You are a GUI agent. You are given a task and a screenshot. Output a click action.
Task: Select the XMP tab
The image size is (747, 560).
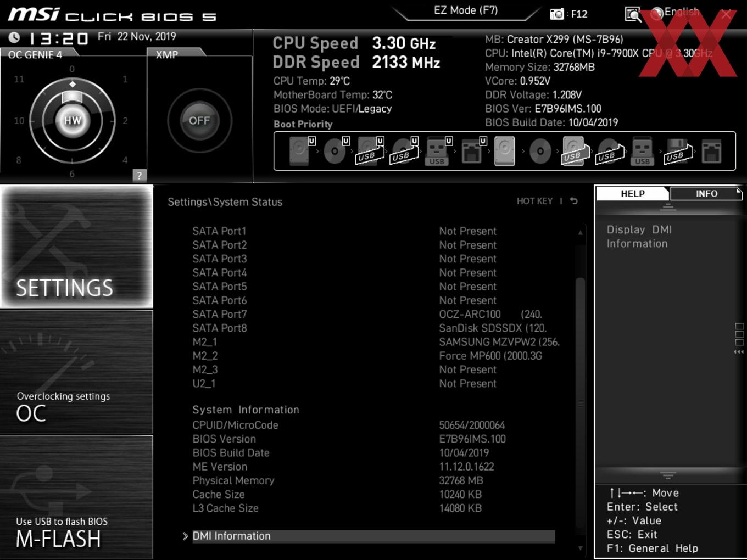(x=175, y=54)
